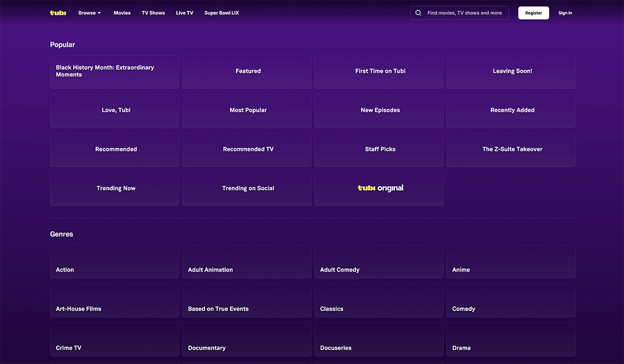
Task: Click the Register button
Action: 534,13
